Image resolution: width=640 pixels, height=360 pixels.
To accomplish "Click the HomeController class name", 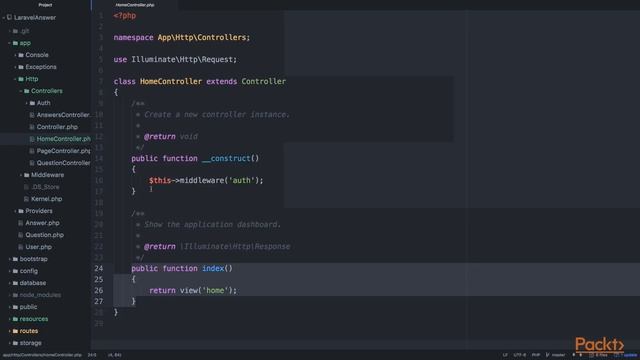I will (171, 82).
